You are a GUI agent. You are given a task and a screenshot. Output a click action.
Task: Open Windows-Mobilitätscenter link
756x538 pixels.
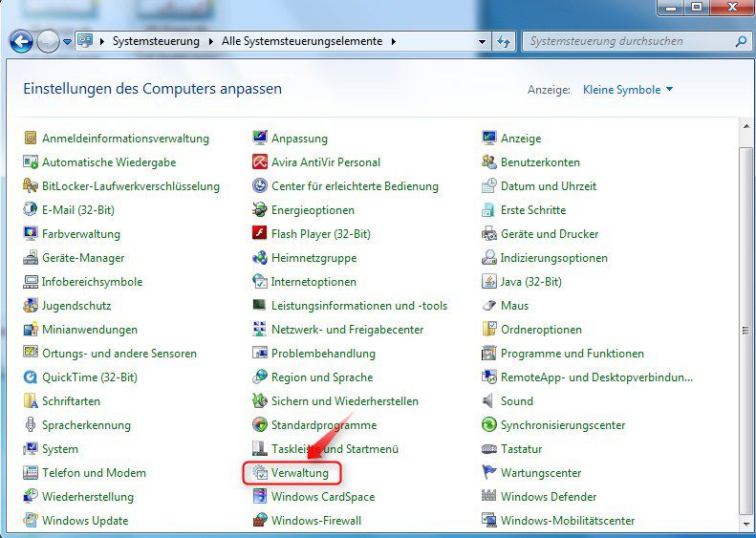pyautogui.click(x=568, y=520)
